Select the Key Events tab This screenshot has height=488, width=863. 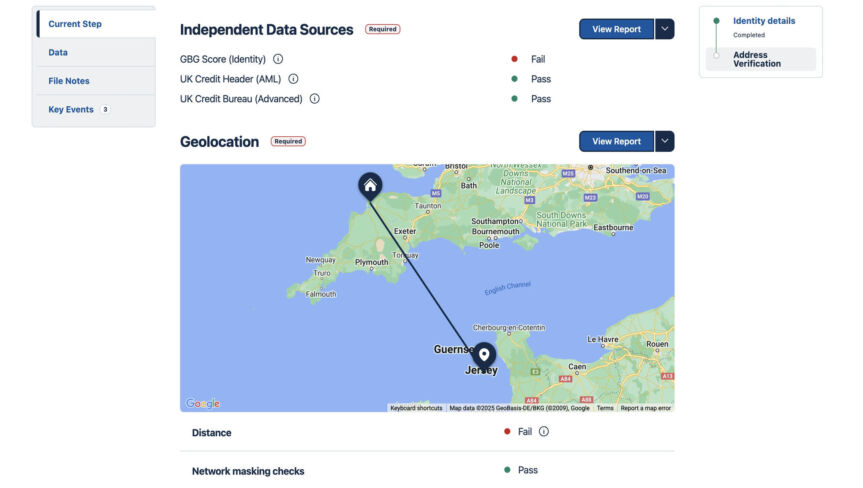pos(70,110)
